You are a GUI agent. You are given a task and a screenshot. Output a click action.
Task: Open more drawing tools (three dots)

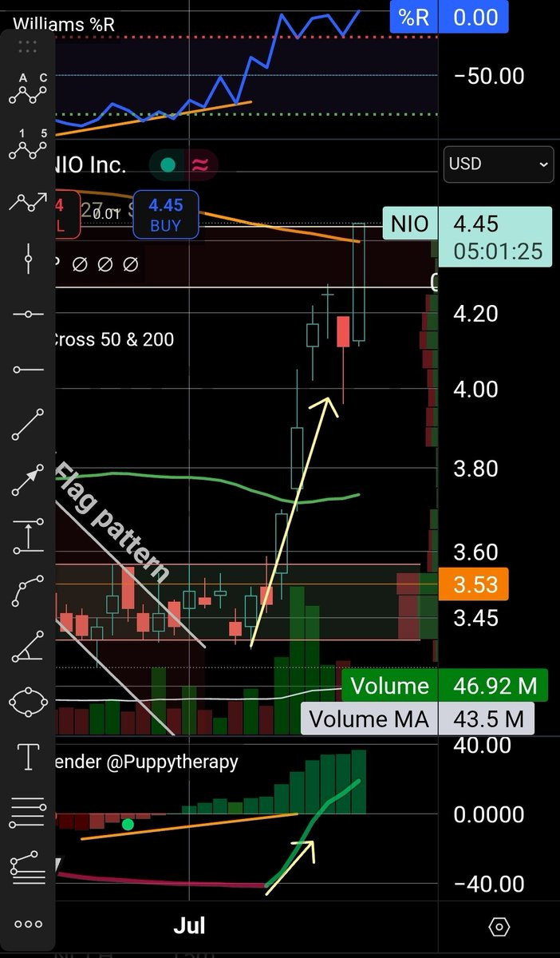coord(28,924)
